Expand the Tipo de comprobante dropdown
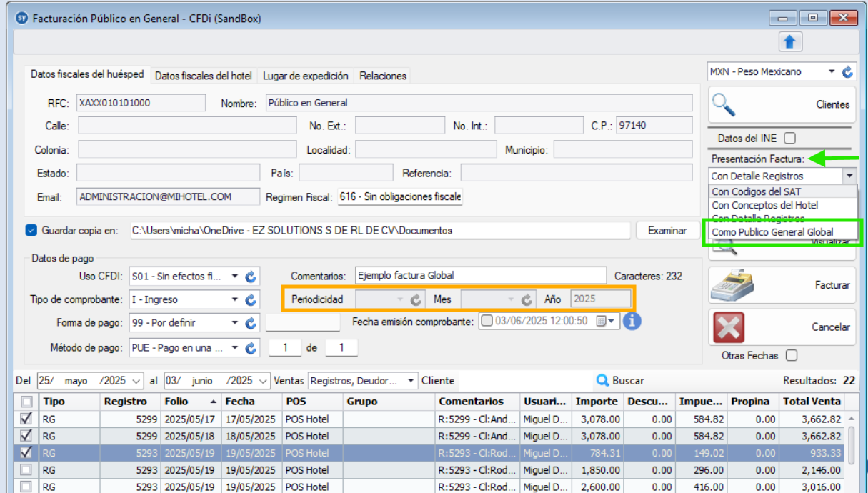This screenshot has height=493, width=868. click(x=234, y=299)
